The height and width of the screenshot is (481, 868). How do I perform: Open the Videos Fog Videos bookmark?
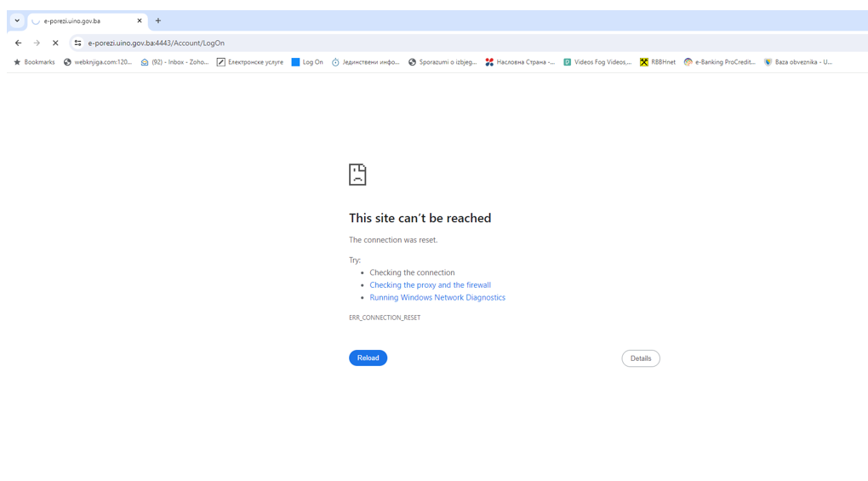597,62
